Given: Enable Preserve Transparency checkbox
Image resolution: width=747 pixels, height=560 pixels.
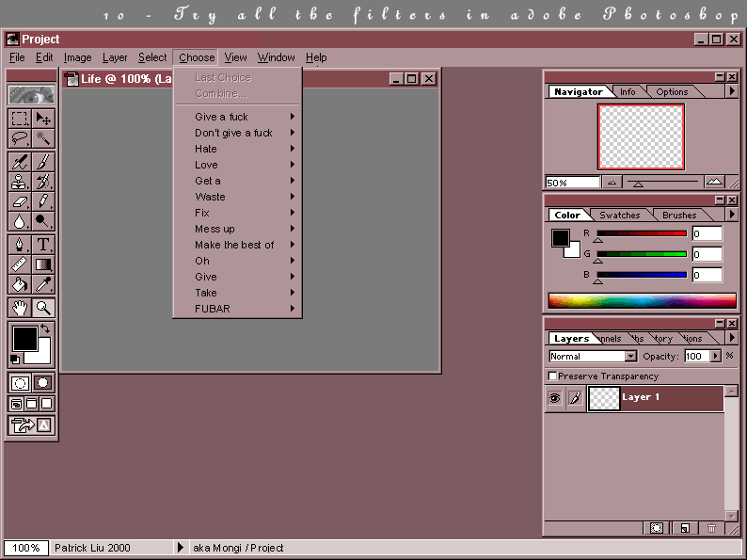Looking at the screenshot, I should tap(553, 376).
